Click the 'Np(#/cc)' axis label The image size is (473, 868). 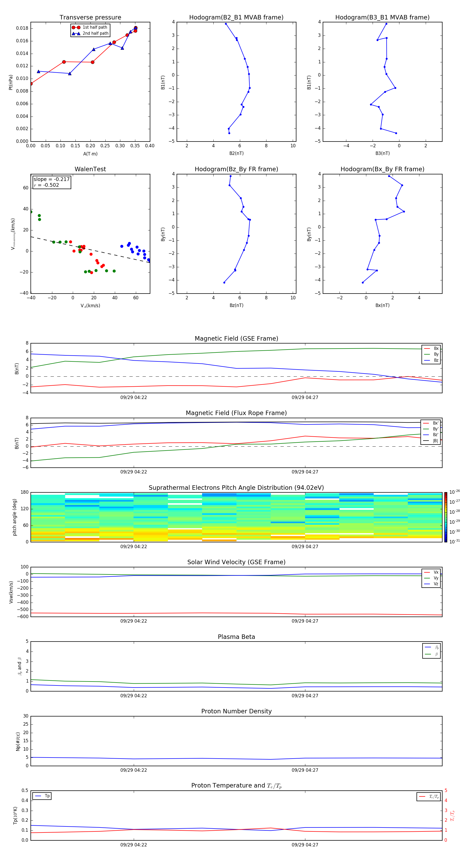point(18,741)
